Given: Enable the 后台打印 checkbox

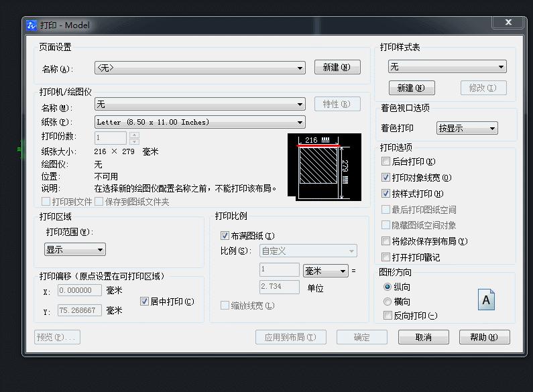Looking at the screenshot, I should 386,161.
